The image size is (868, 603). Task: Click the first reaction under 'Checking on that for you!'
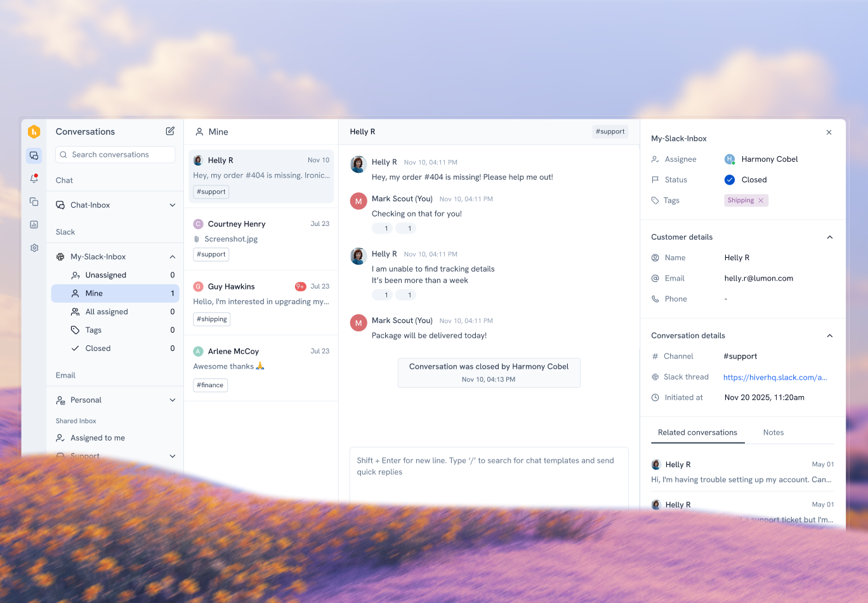click(383, 229)
